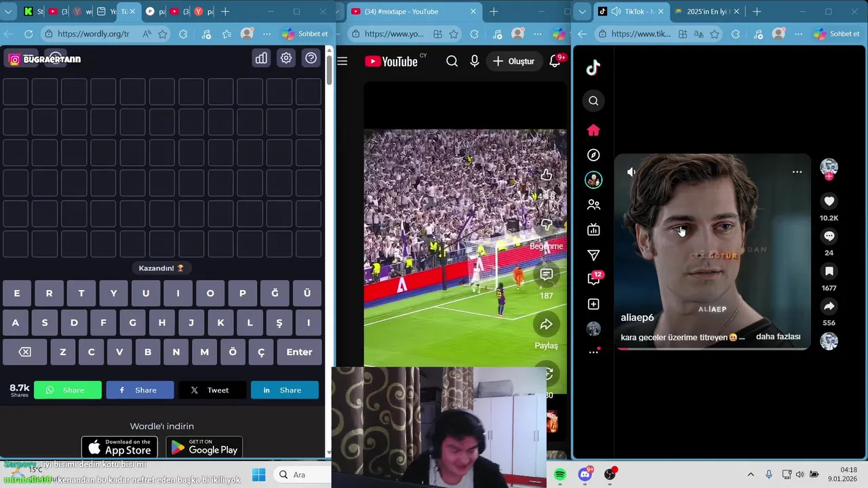Open TikTok messages paper plane icon
The height and width of the screenshot is (488, 868).
tap(593, 255)
